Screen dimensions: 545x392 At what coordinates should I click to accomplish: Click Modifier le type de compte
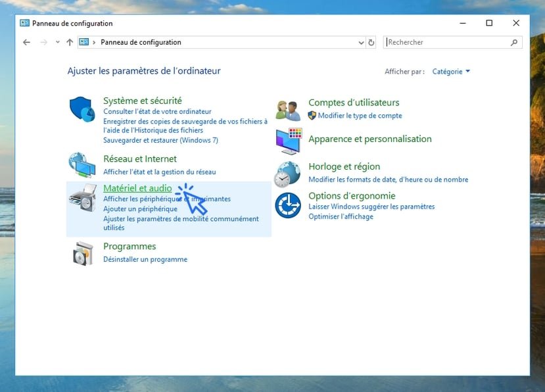360,116
